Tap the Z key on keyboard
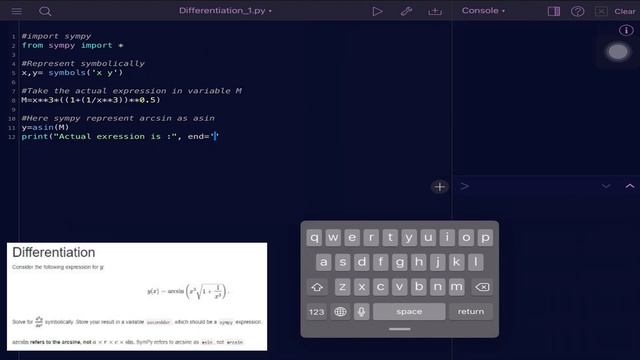This screenshot has height=360, width=640. click(342, 287)
